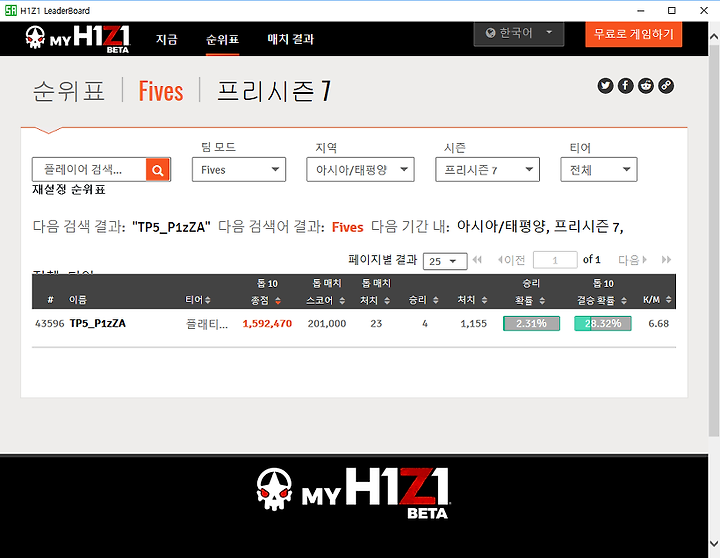Sort by 톱 매치 스코어 column
Viewport: 720px width, 558px height.
[342, 300]
